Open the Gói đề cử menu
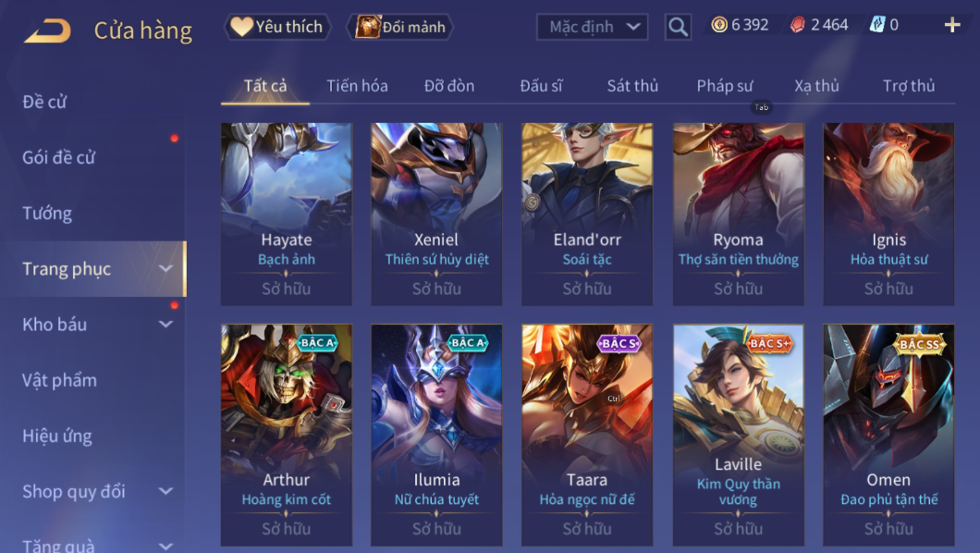The height and width of the screenshot is (553, 980). (58, 157)
